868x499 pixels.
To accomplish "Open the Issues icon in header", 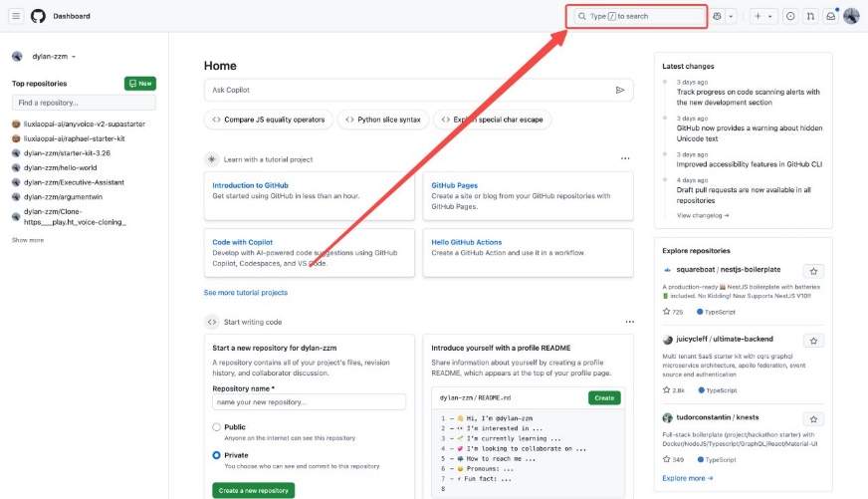I will (790, 16).
